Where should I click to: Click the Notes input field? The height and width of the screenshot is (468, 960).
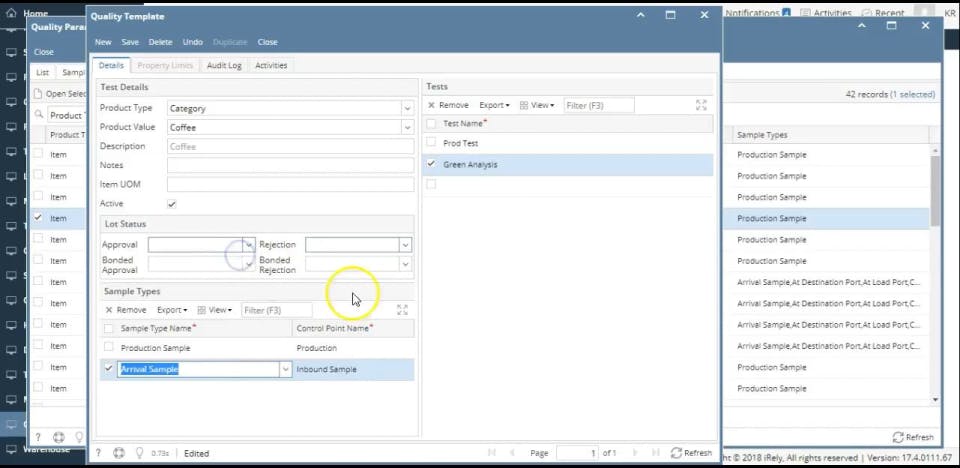290,165
